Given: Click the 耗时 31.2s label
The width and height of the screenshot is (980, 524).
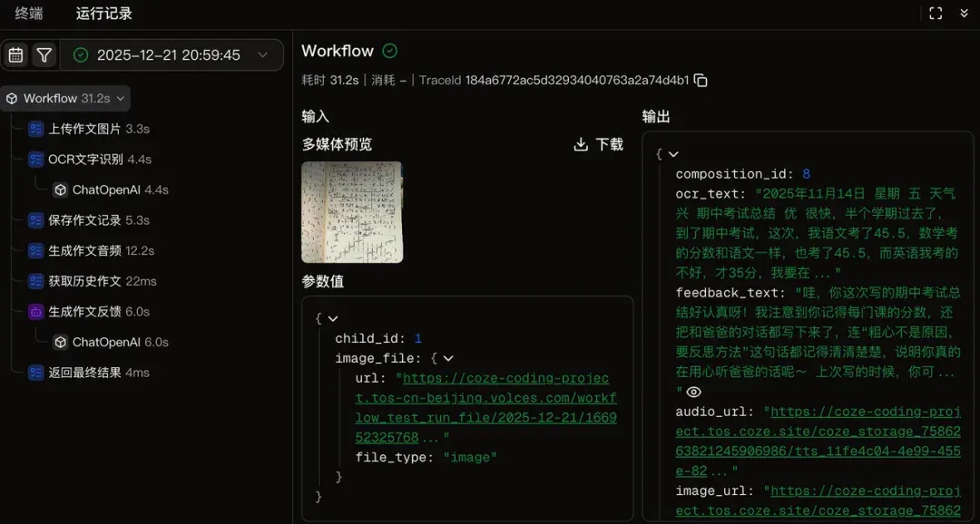Looking at the screenshot, I should [x=330, y=81].
